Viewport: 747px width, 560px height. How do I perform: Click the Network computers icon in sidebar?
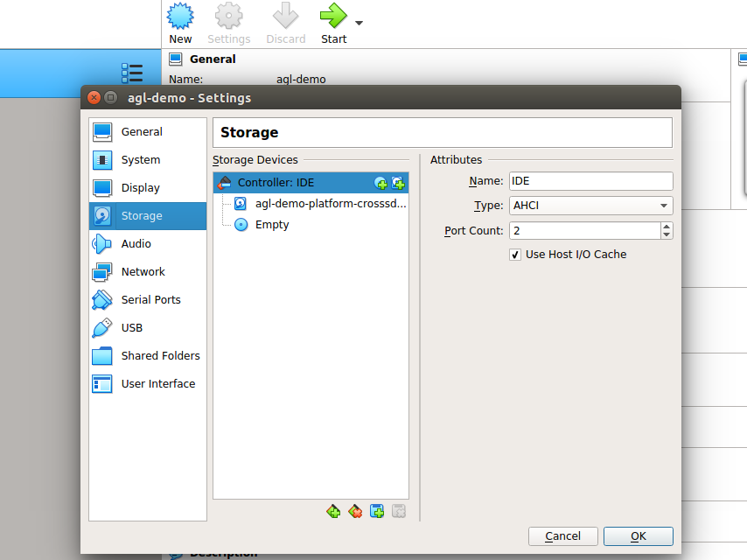102,272
